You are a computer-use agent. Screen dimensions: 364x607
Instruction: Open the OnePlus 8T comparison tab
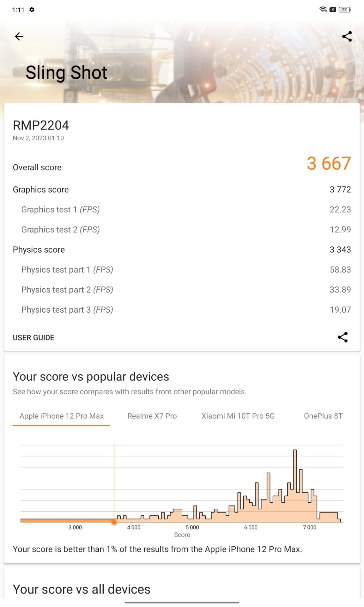[x=323, y=416]
